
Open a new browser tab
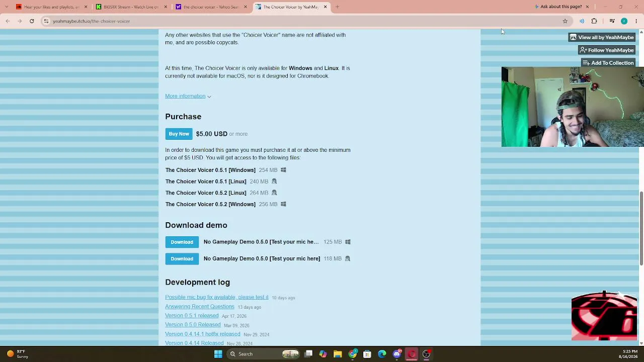coord(337,7)
